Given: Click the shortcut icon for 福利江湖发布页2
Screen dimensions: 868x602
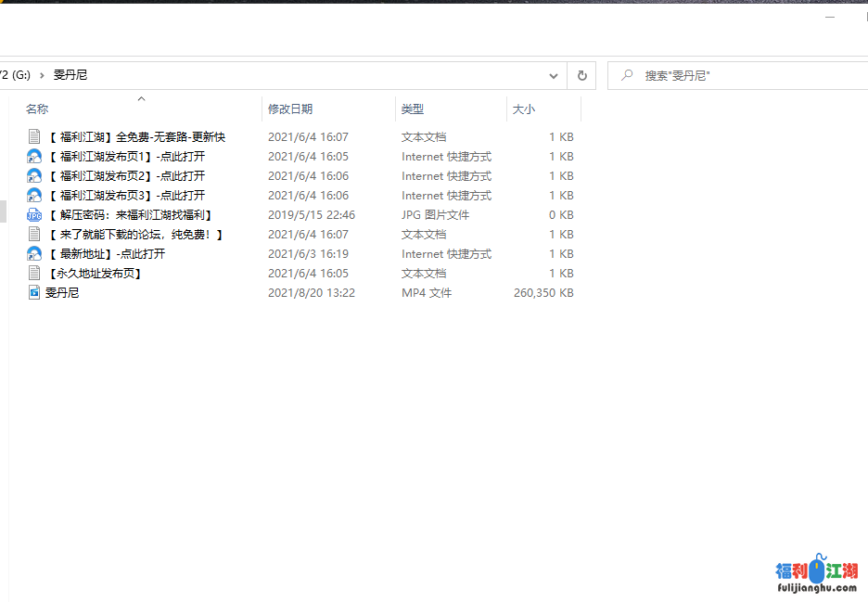Looking at the screenshot, I should click(x=34, y=176).
